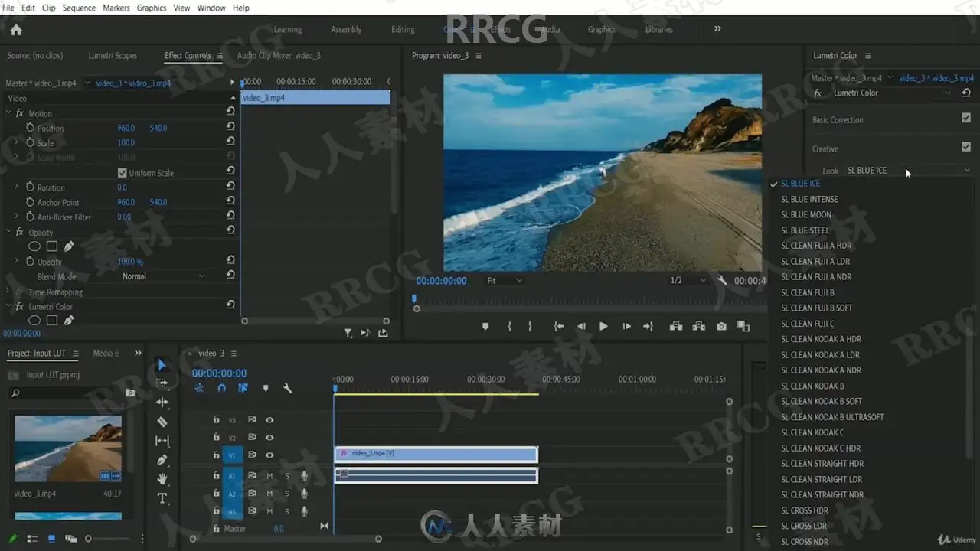This screenshot has width=980, height=551.
Task: Select the Type tool
Action: (x=162, y=498)
